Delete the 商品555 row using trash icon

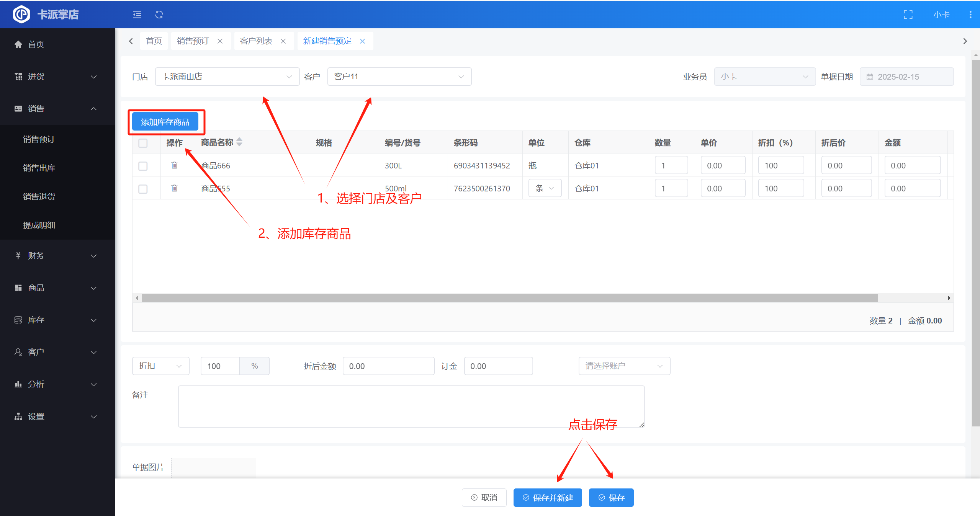click(x=174, y=188)
